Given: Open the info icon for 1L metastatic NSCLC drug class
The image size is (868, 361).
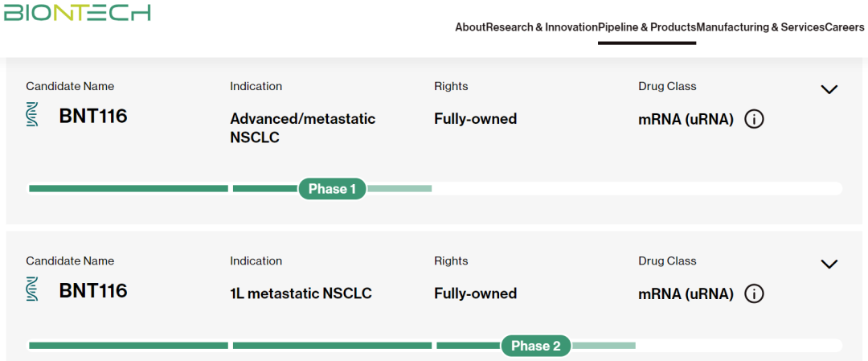Looking at the screenshot, I should coord(754,293).
